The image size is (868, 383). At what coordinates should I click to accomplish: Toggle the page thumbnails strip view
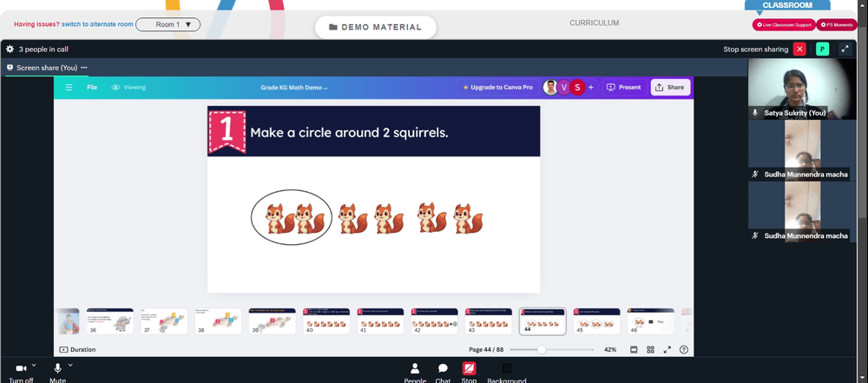[x=634, y=350]
